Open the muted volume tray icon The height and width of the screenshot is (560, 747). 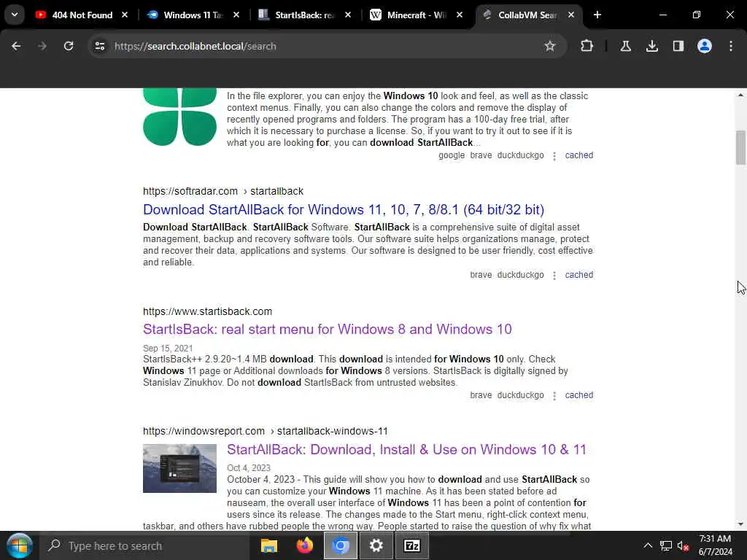click(x=683, y=545)
